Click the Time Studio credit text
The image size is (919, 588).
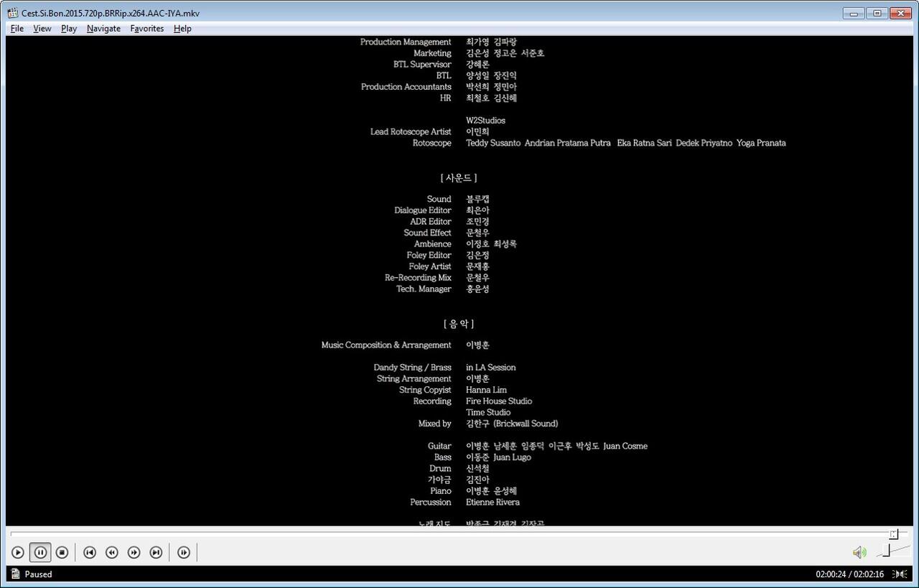point(488,413)
